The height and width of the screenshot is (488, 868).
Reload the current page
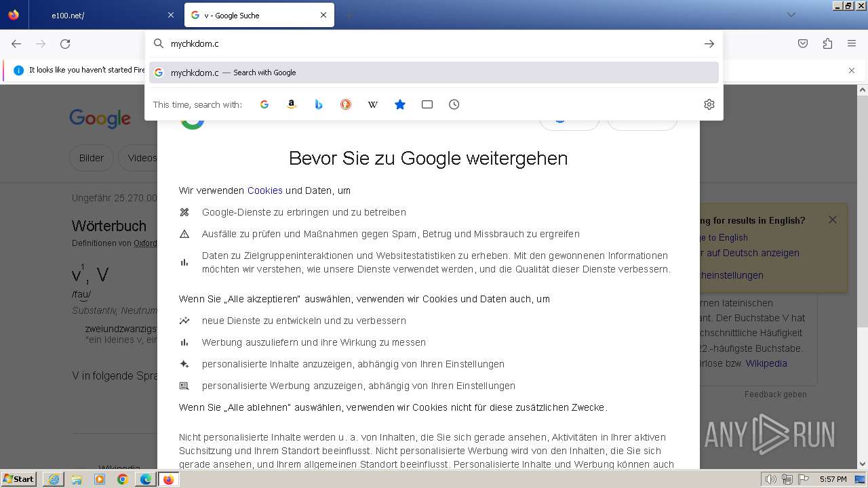pos(65,43)
